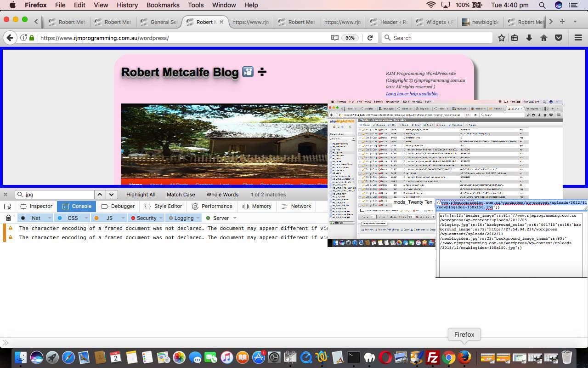Open the Tools menu
Viewport: 588px width, 368px height.
[x=195, y=5]
